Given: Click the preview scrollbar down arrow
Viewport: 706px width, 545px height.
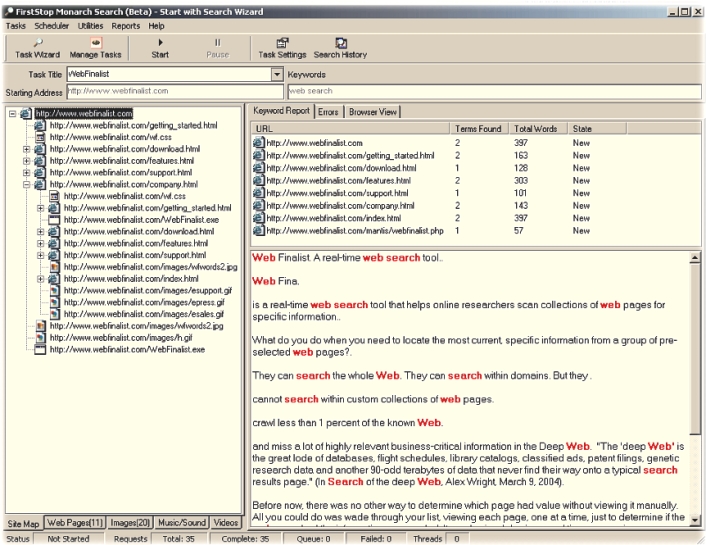Looking at the screenshot, I should tap(695, 520).
